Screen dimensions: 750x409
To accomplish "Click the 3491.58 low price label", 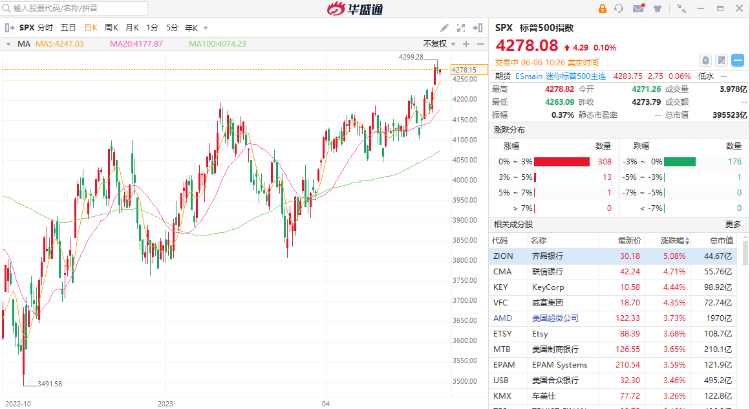I will [x=50, y=384].
